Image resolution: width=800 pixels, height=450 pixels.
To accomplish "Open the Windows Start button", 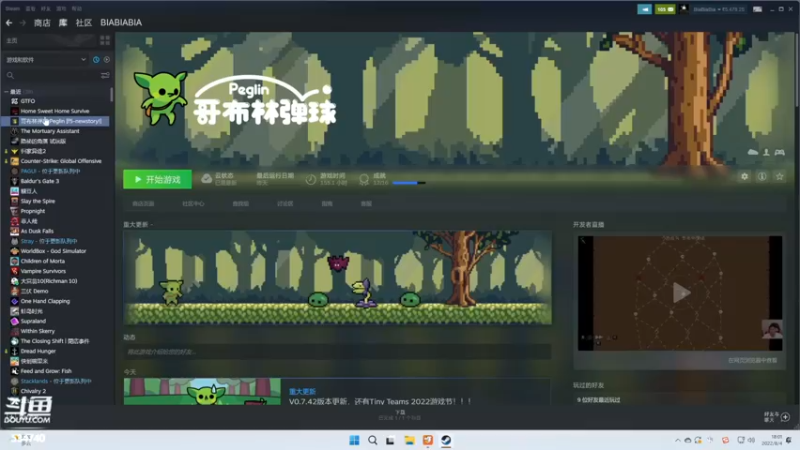I will pos(354,440).
